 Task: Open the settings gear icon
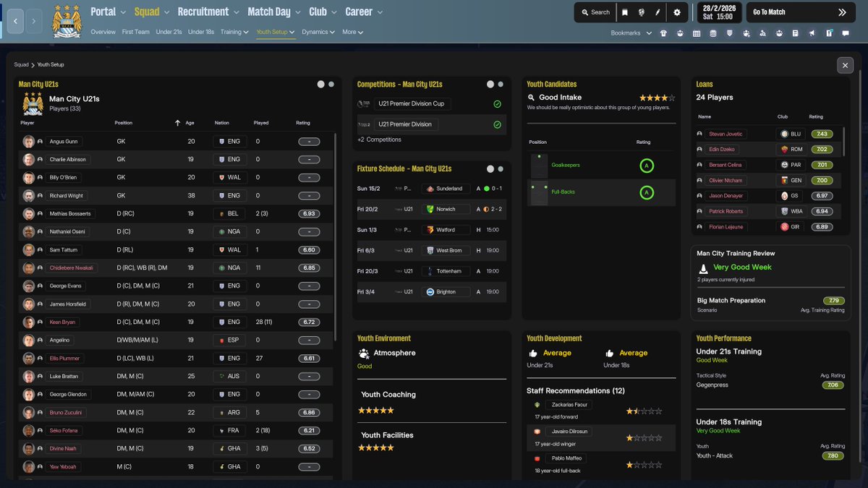tap(677, 12)
